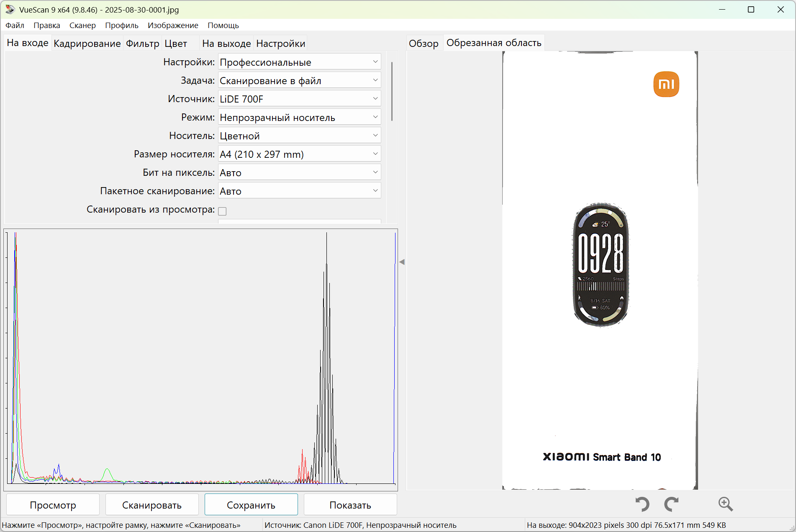This screenshot has height=532, width=796.
Task: Switch to the На выходе tab
Action: pyautogui.click(x=226, y=44)
